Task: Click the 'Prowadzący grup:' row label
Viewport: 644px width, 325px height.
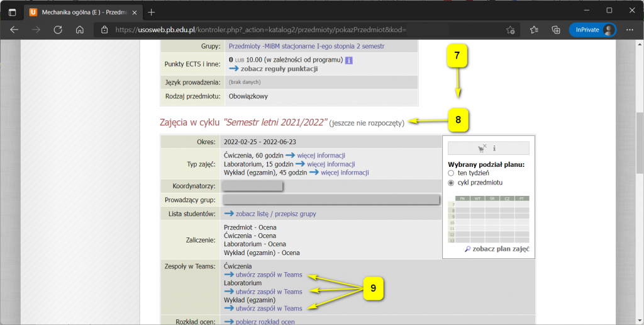Action: tap(190, 200)
